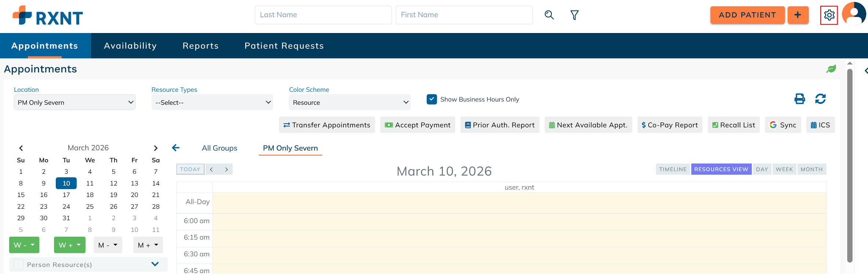Refresh the appointments calendar
Screen dimensions: 868x275
[x=820, y=99]
